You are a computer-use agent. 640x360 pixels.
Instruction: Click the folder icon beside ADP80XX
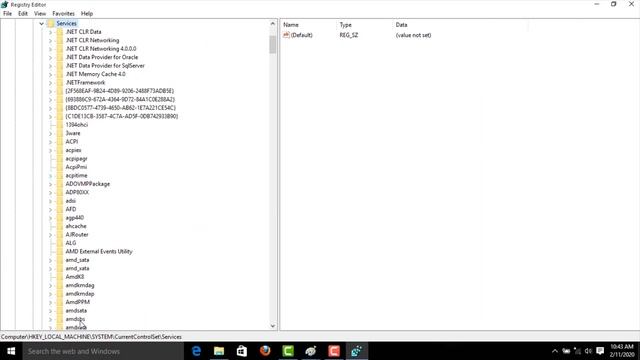(x=60, y=192)
